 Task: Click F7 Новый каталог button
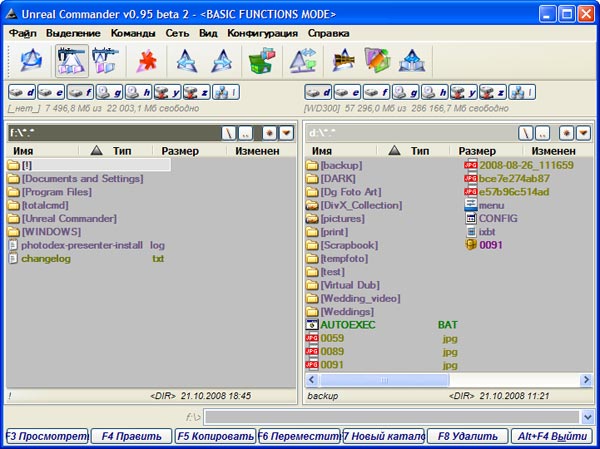point(384,436)
